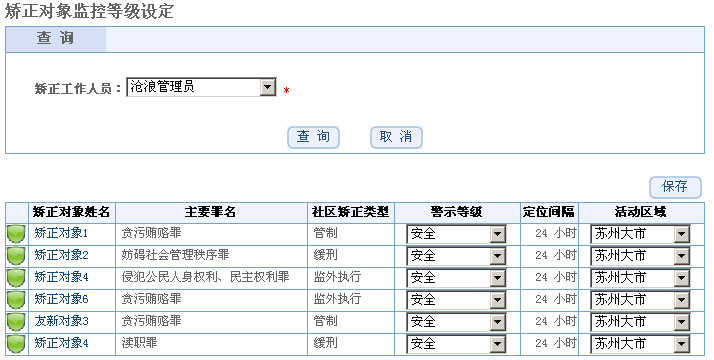The height and width of the screenshot is (360, 714).
Task: Open 警示等级 dropdown for 友新对象3
Action: tap(456, 322)
